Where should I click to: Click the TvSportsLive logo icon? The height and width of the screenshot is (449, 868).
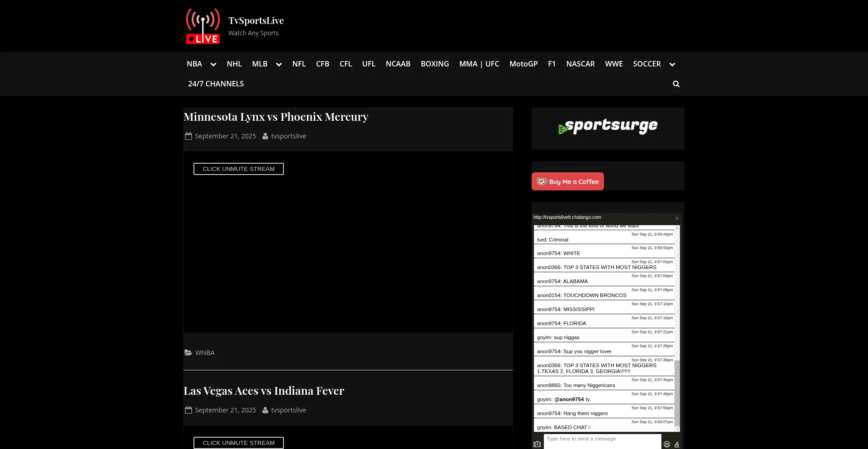pyautogui.click(x=203, y=26)
